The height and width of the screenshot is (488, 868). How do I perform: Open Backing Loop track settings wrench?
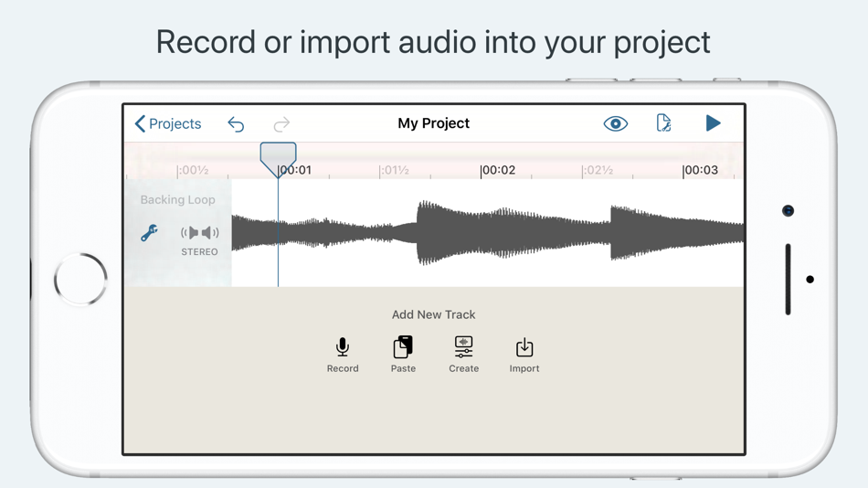coord(149,233)
